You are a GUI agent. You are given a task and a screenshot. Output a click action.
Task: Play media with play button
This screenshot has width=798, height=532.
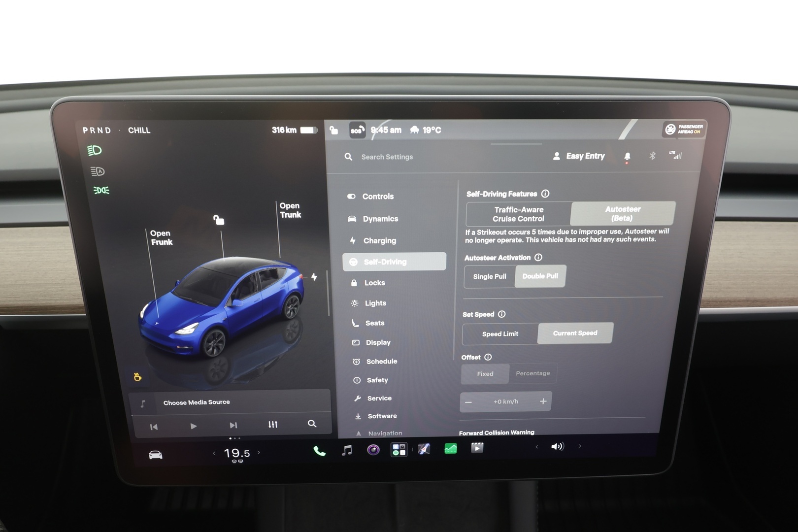[194, 426]
